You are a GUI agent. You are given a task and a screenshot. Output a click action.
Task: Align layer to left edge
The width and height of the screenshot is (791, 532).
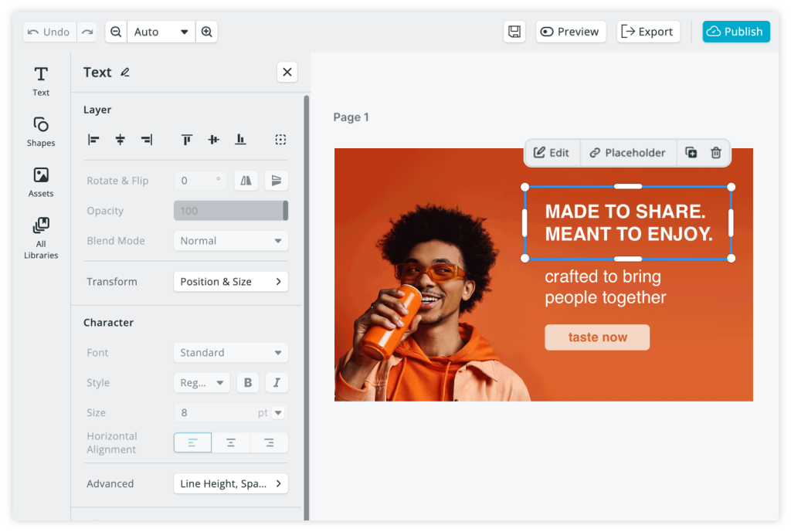93,140
